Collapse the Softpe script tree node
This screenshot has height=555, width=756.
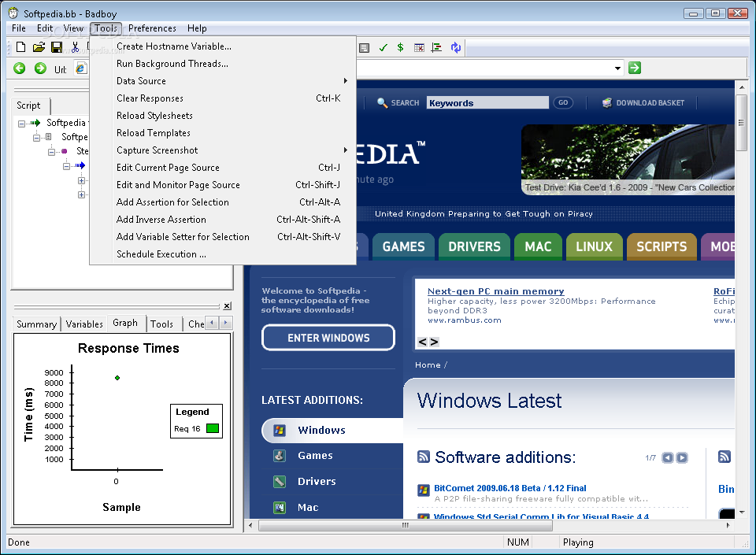click(37, 138)
